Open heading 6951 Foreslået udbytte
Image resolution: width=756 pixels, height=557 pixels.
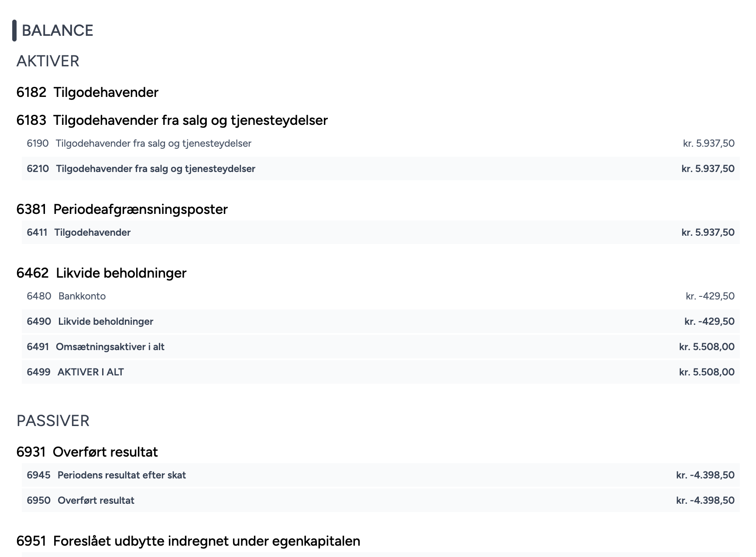coord(189,540)
